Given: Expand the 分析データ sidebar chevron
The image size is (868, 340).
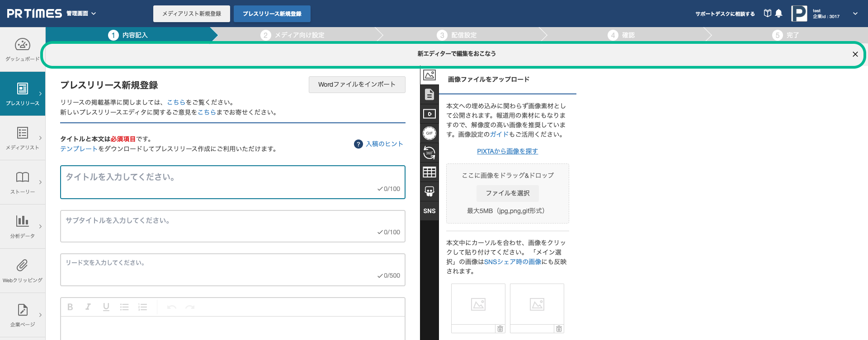Looking at the screenshot, I should tap(40, 227).
